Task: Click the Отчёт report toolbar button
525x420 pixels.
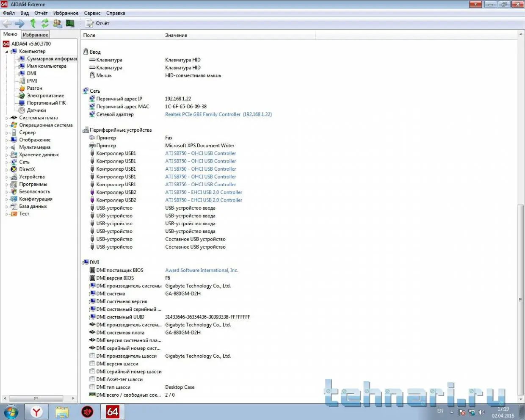Action: click(x=97, y=24)
